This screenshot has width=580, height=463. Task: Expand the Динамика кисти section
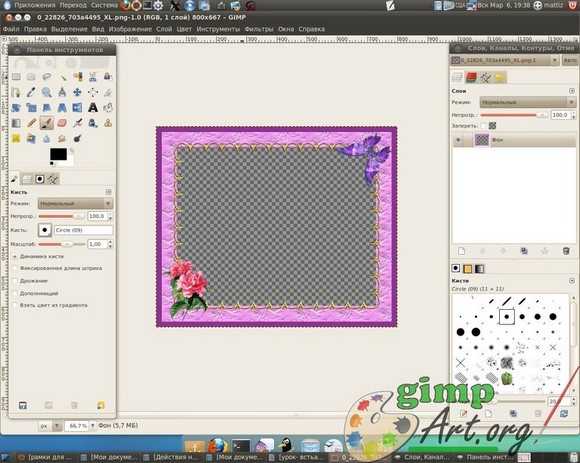[x=15, y=256]
